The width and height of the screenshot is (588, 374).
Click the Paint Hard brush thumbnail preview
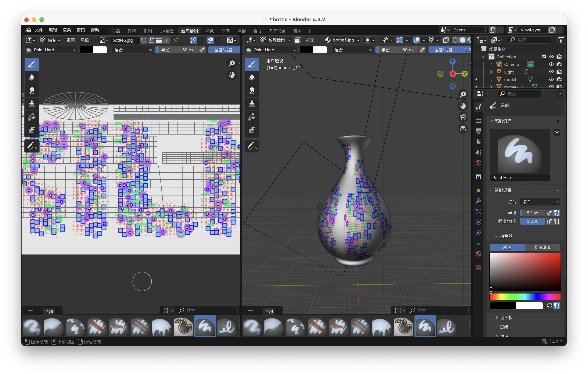(x=519, y=151)
